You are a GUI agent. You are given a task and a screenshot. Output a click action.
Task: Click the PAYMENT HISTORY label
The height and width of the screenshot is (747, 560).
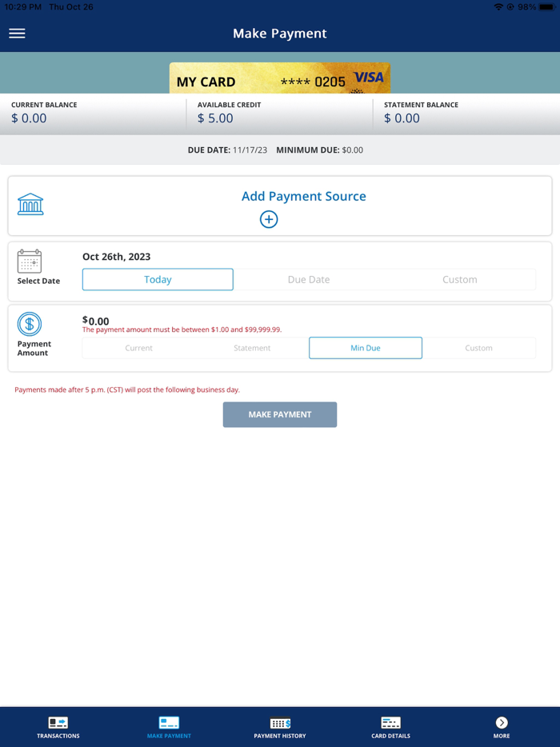point(280,736)
